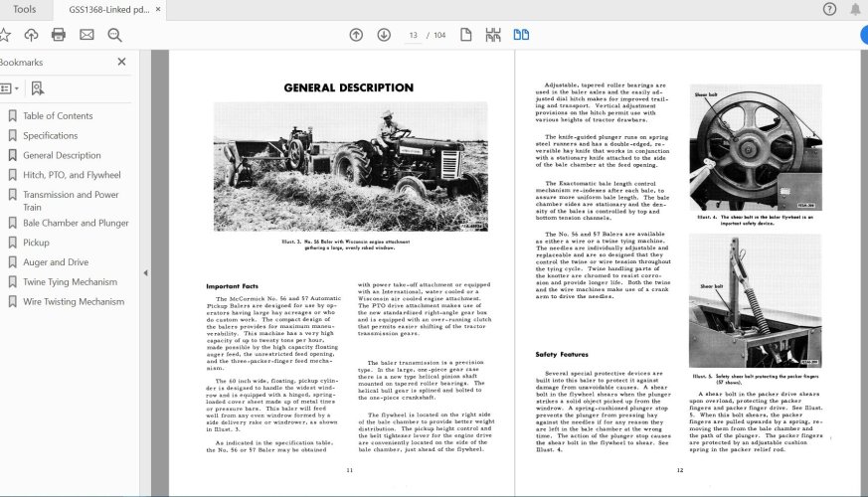The height and width of the screenshot is (497, 868).
Task: Open Hitch, PTO, and Flywheel bookmark
Action: click(72, 175)
